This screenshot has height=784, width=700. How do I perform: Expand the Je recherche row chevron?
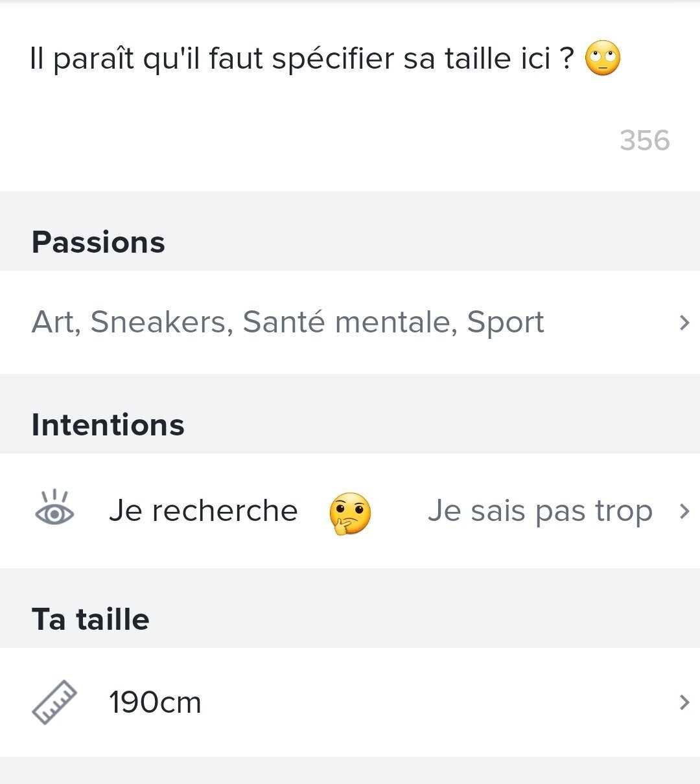click(684, 511)
